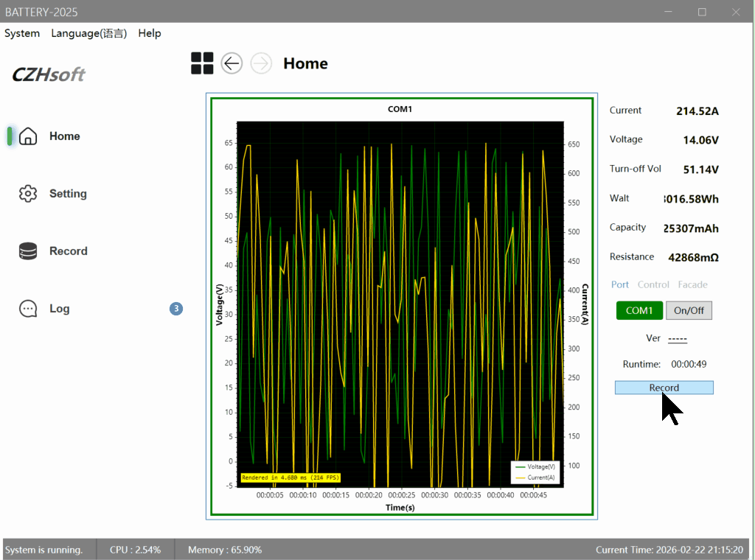Close the BATTERY-2025 window
The image size is (755, 560).
(736, 12)
